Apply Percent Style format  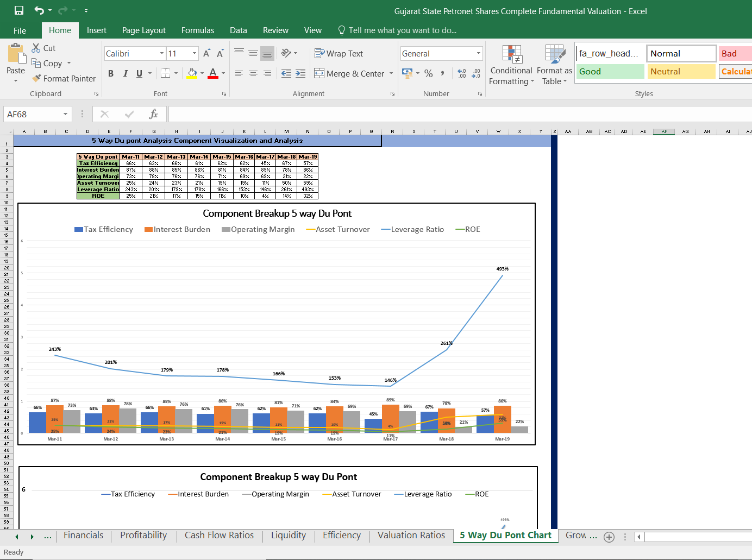(429, 73)
